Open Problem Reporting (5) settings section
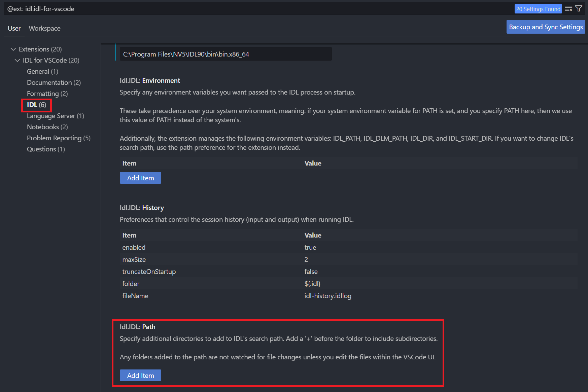 (x=59, y=138)
